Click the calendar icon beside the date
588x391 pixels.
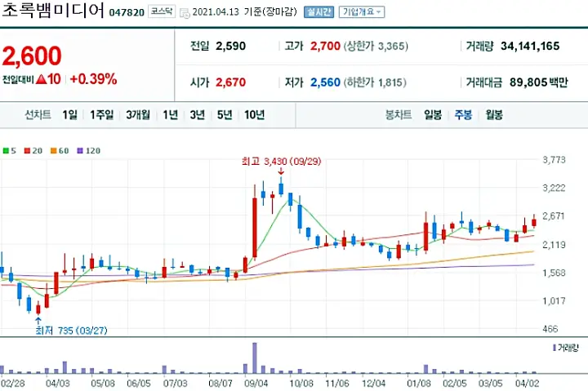click(x=185, y=13)
